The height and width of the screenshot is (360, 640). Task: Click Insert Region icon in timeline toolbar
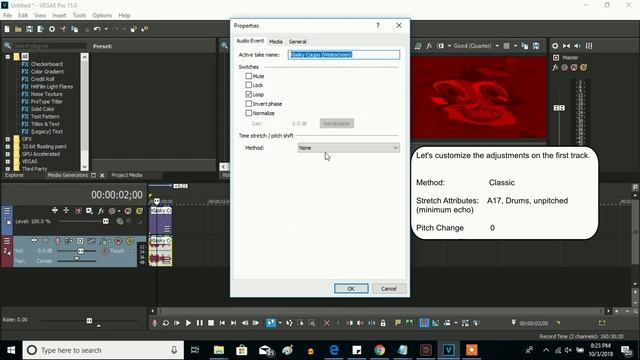[x=409, y=323]
